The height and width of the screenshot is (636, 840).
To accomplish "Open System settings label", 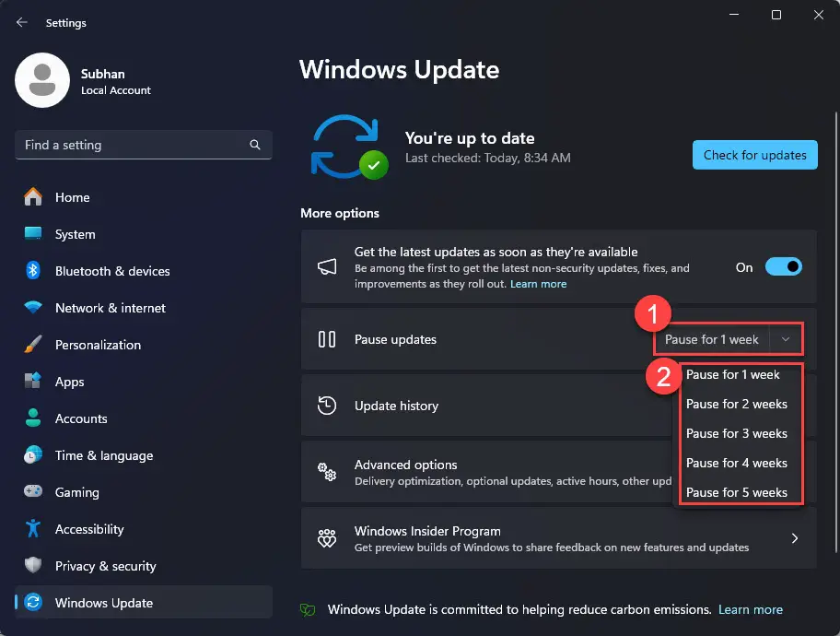I will point(75,234).
